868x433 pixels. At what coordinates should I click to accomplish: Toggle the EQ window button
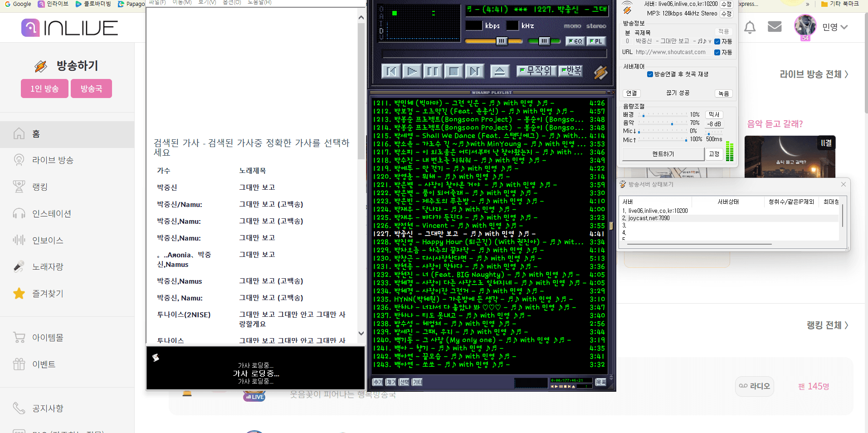pos(575,41)
